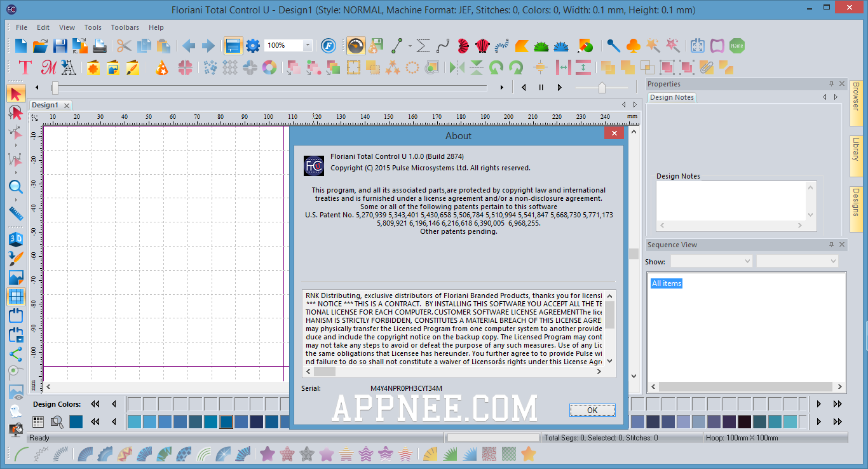
Task: Redo with the right arrow icon
Action: pos(208,46)
